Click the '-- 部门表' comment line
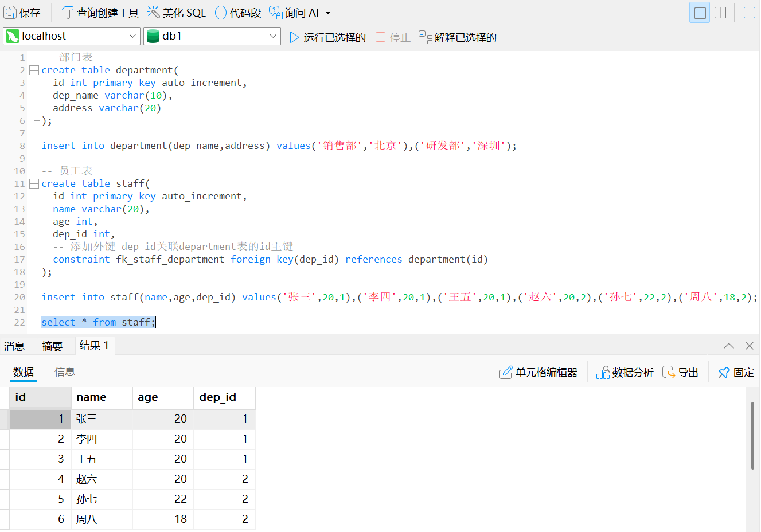The height and width of the screenshot is (532, 761). point(67,57)
